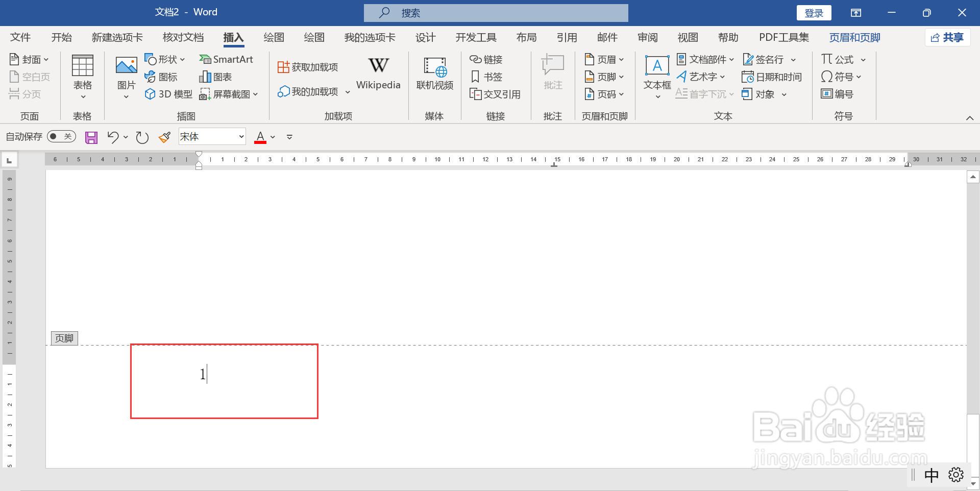Open 我的加载项 add-ins list

[313, 92]
